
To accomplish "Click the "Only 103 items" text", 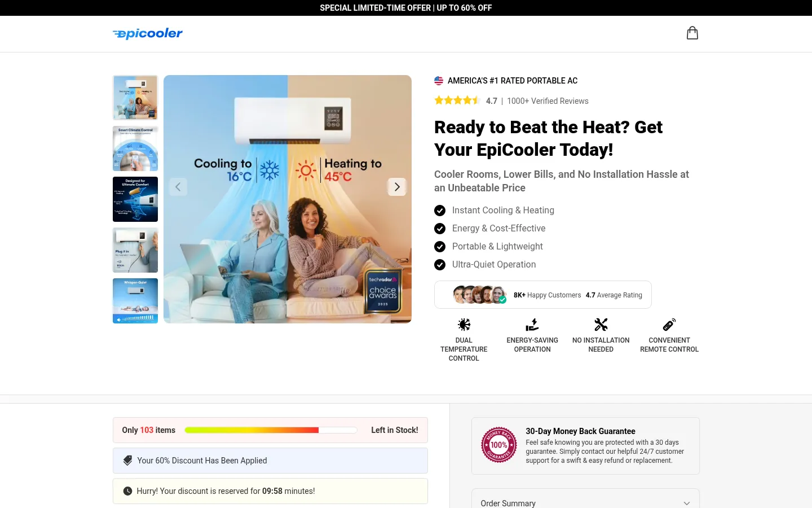I will click(149, 430).
